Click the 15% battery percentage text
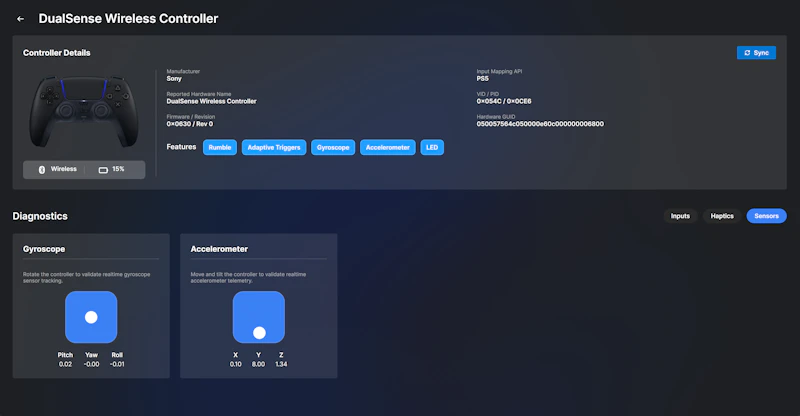 (x=118, y=169)
